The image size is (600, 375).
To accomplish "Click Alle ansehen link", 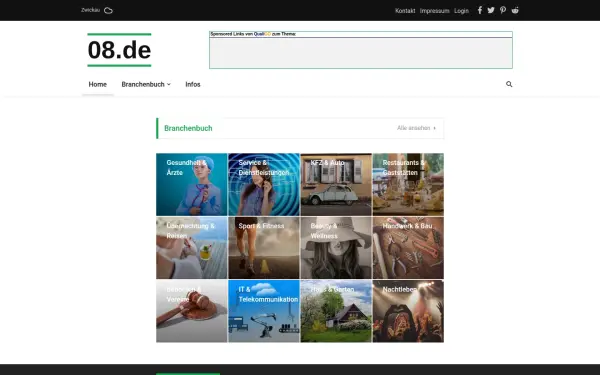I will point(416,128).
